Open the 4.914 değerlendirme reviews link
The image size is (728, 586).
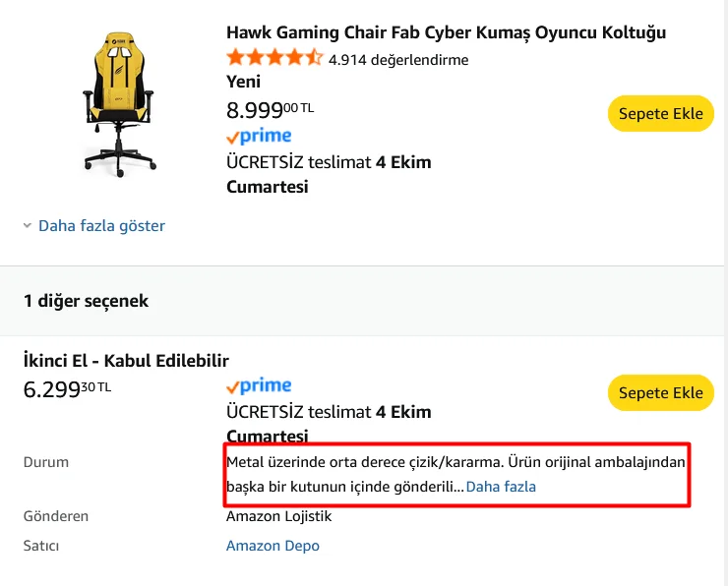398,59
